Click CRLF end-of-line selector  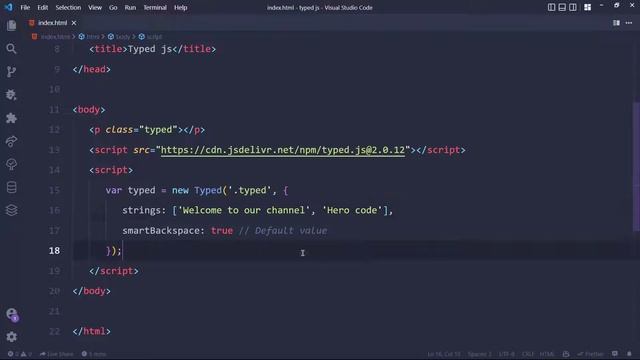pyautogui.click(x=528, y=354)
